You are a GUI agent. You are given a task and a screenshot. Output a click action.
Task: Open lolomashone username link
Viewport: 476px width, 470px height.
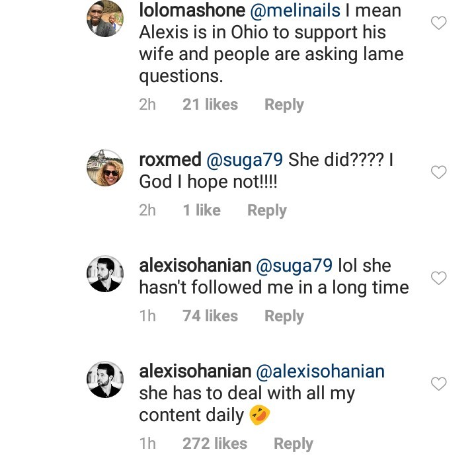pos(192,11)
